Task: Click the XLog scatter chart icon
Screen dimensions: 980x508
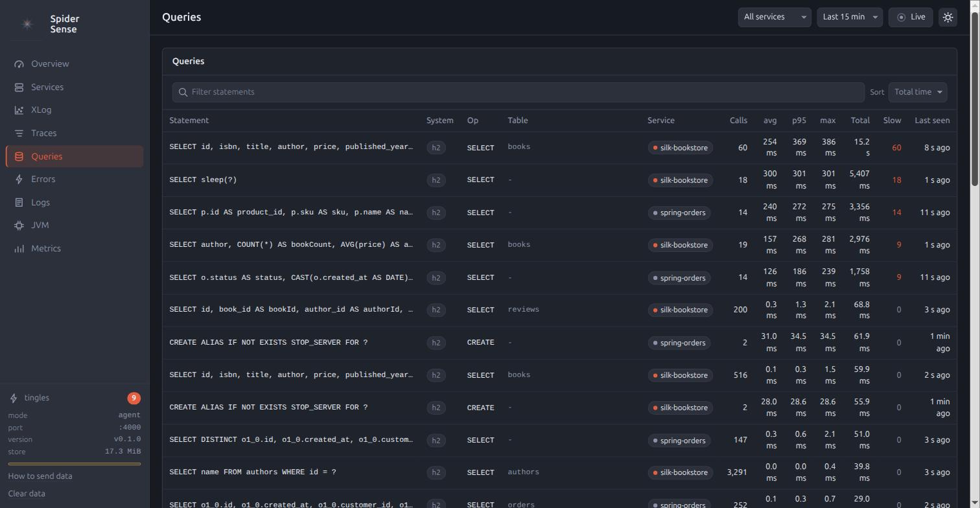Action: 19,110
